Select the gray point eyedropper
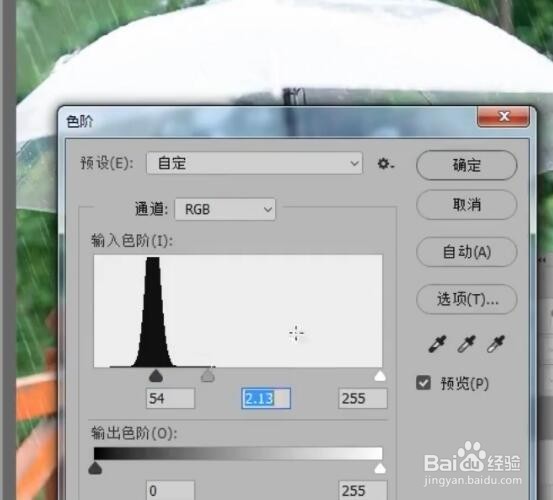Image resolution: width=553 pixels, height=500 pixels. [467, 344]
